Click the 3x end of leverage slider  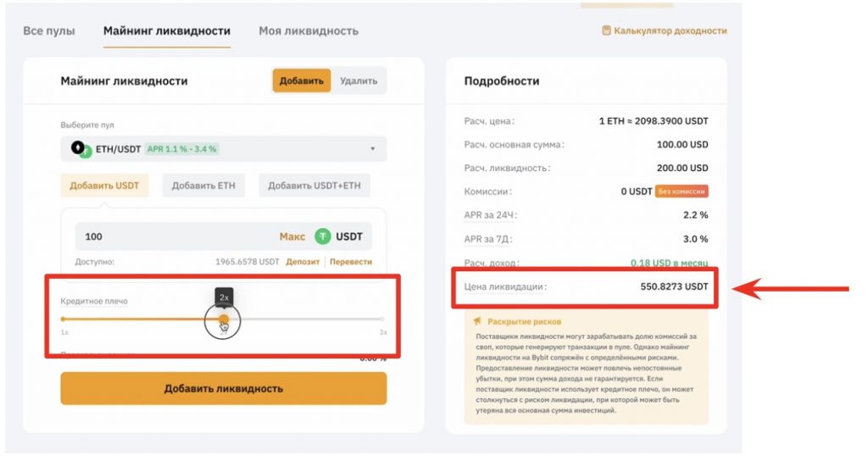click(x=383, y=320)
